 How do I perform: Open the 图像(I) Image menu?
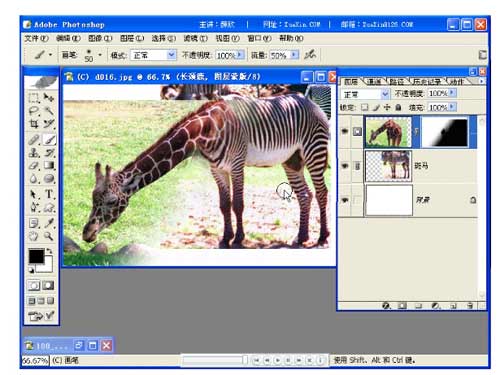click(x=100, y=39)
